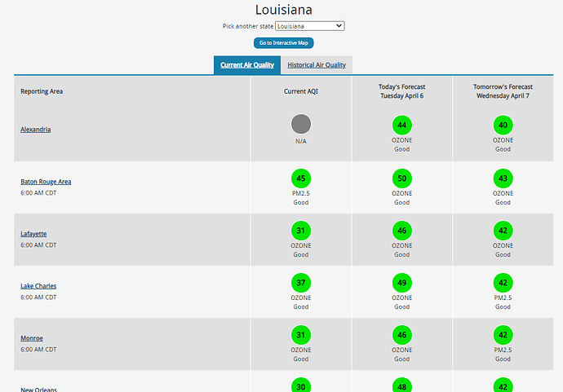
Task: Click Alexandria's tomorrow forecast 40 circle
Action: pyautogui.click(x=503, y=126)
